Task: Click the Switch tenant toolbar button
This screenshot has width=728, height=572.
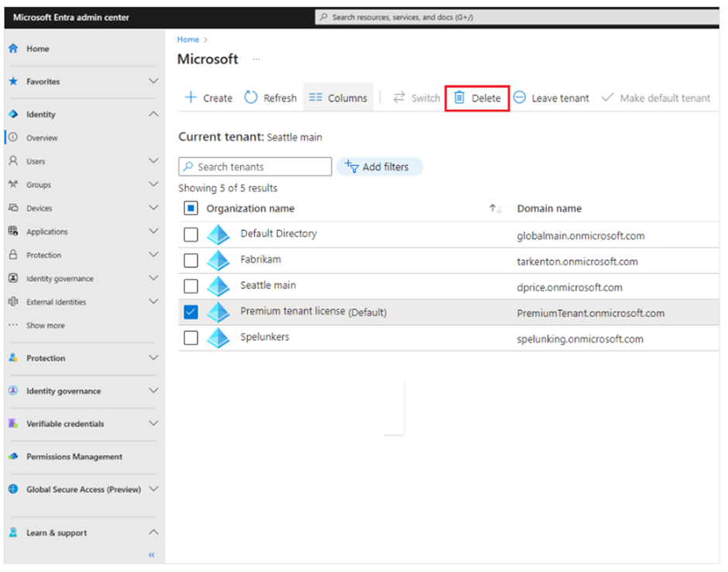Action: [x=417, y=98]
